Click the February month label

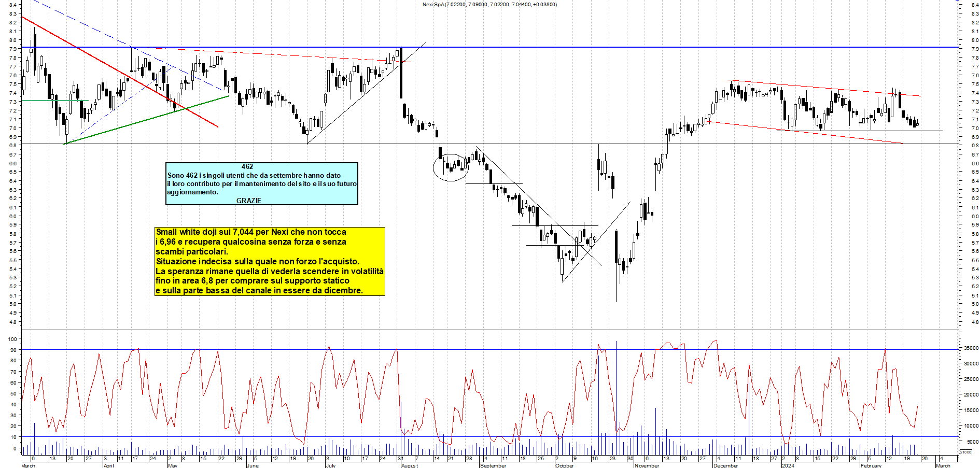click(x=871, y=465)
